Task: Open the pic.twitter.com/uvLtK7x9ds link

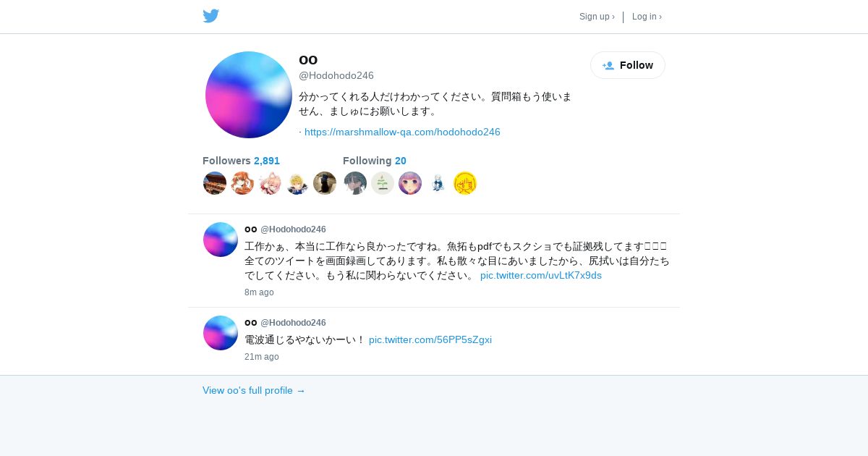Action: [x=541, y=275]
